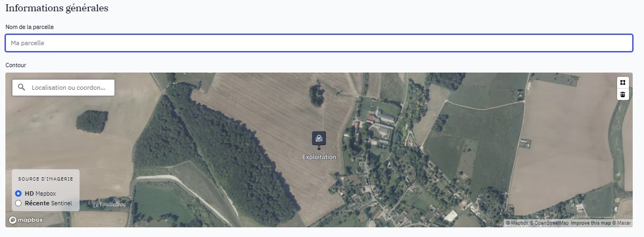Click the Le Fouillebroc place label

tap(110, 205)
